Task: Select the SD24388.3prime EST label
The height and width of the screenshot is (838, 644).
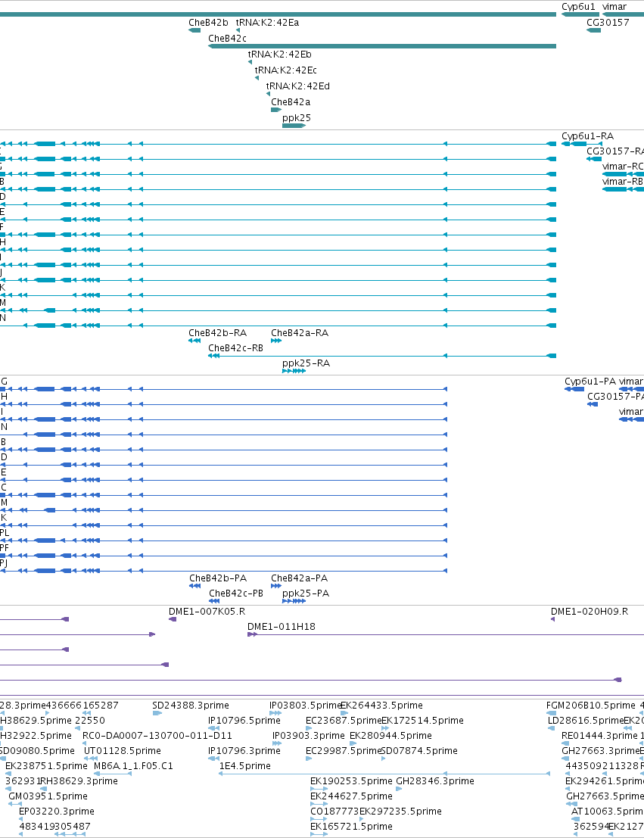Action: pos(191,706)
